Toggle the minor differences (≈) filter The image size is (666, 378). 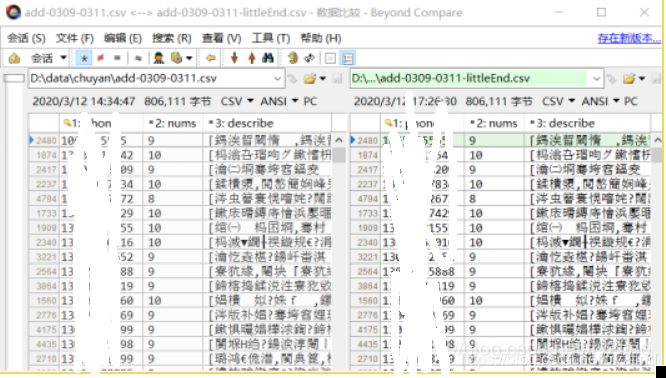tap(138, 58)
